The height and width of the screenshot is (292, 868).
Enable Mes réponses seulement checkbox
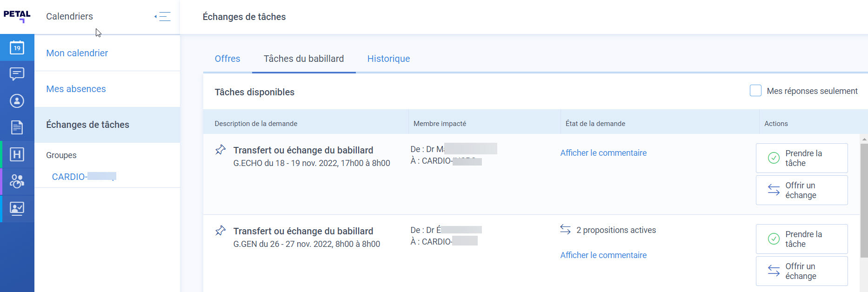755,91
